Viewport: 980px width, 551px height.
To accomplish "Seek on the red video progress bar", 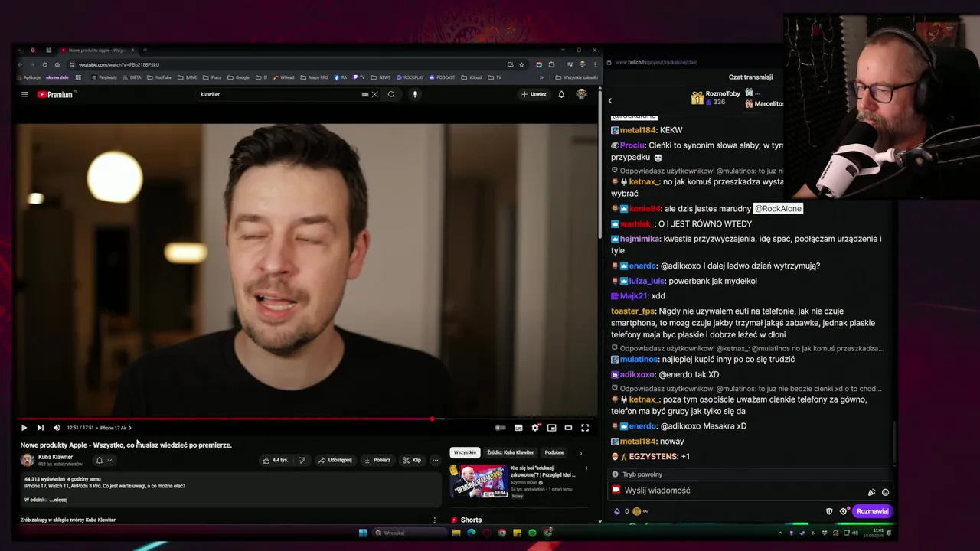I will pos(306,419).
